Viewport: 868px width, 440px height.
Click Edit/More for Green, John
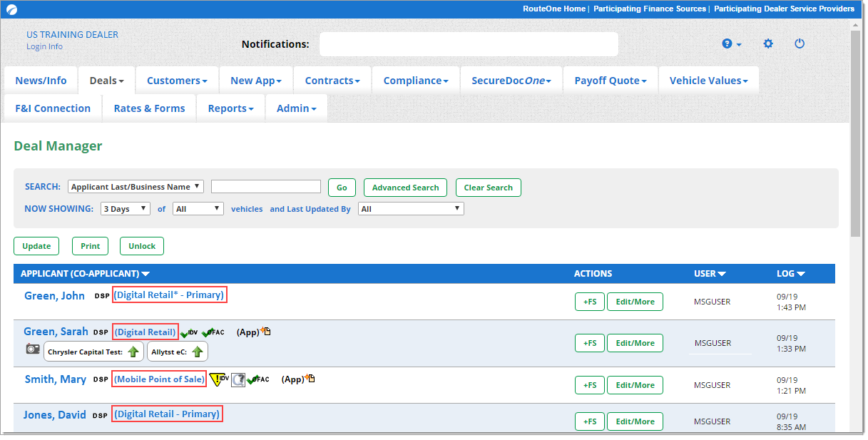point(635,302)
